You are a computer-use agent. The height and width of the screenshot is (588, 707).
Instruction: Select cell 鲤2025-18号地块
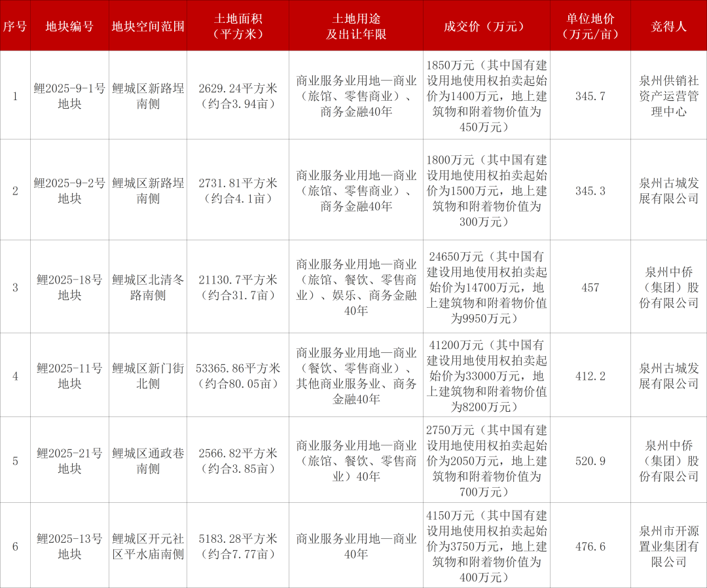pos(69,287)
